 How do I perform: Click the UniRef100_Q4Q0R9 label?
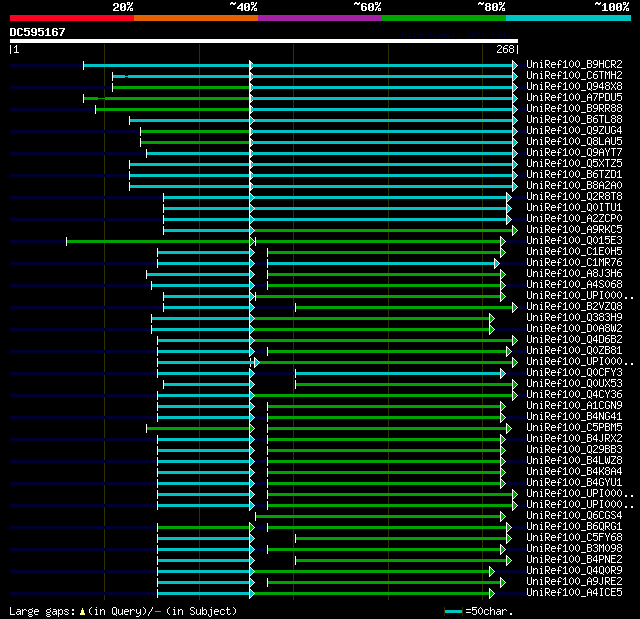(x=574, y=571)
